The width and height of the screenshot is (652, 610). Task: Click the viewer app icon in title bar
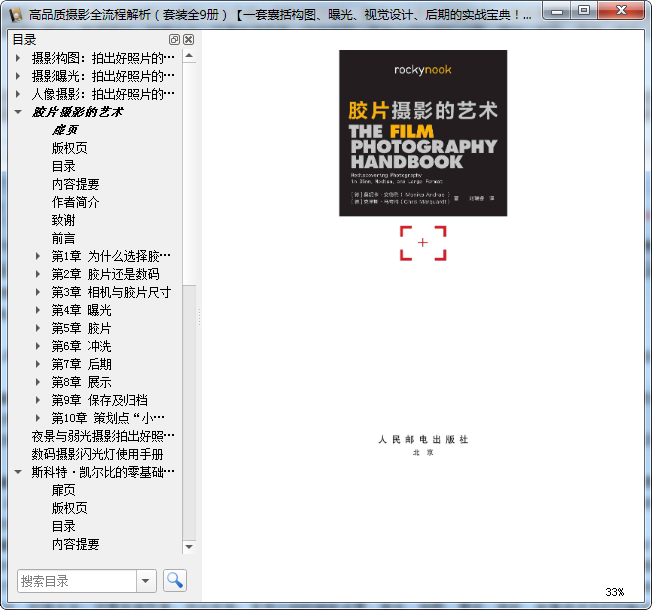click(16, 15)
